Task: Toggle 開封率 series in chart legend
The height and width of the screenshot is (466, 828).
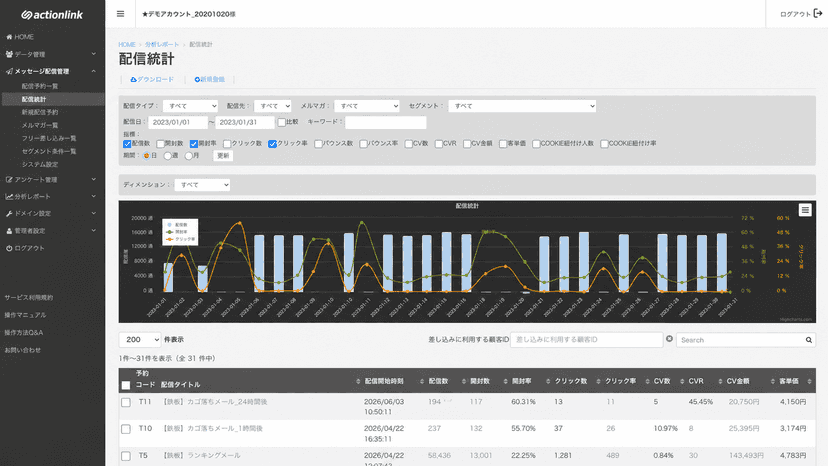Action: [x=177, y=232]
